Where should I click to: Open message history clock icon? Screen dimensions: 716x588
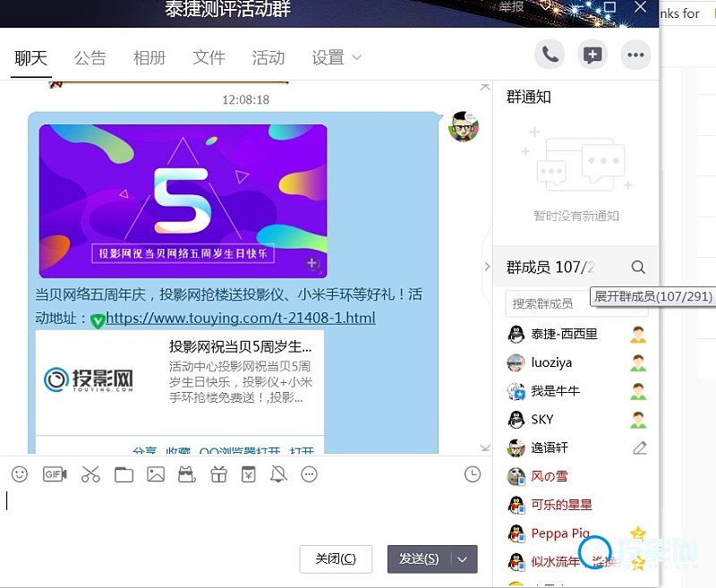click(x=473, y=474)
